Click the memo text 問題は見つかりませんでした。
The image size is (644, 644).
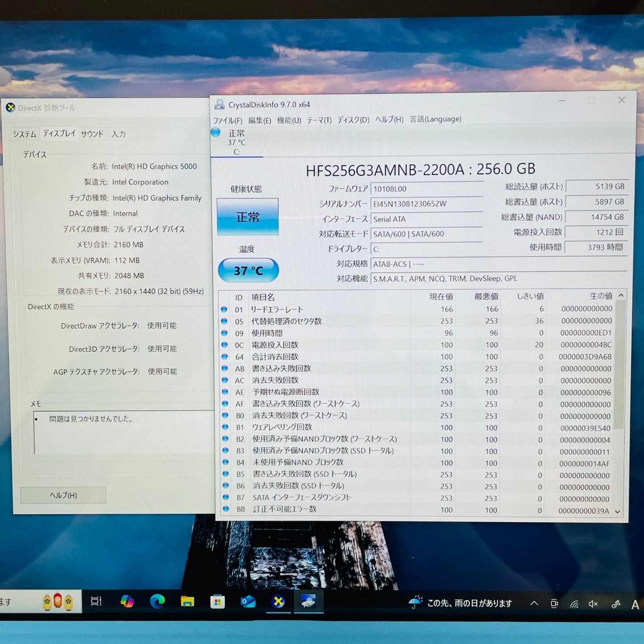pyautogui.click(x=91, y=419)
